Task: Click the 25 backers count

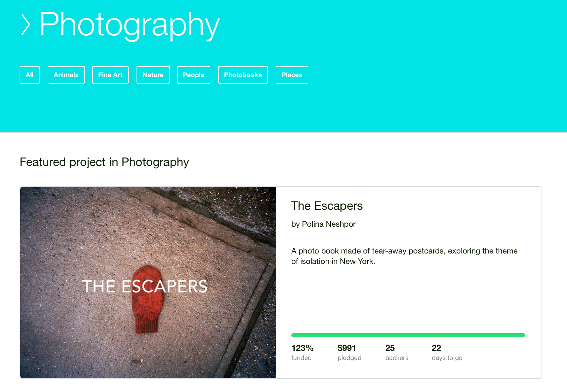Action: pos(397,352)
